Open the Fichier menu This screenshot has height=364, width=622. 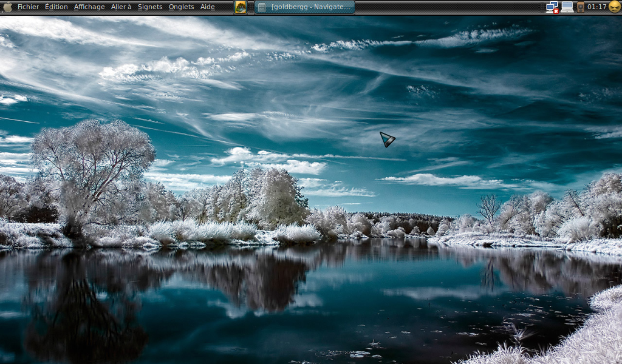pyautogui.click(x=28, y=7)
